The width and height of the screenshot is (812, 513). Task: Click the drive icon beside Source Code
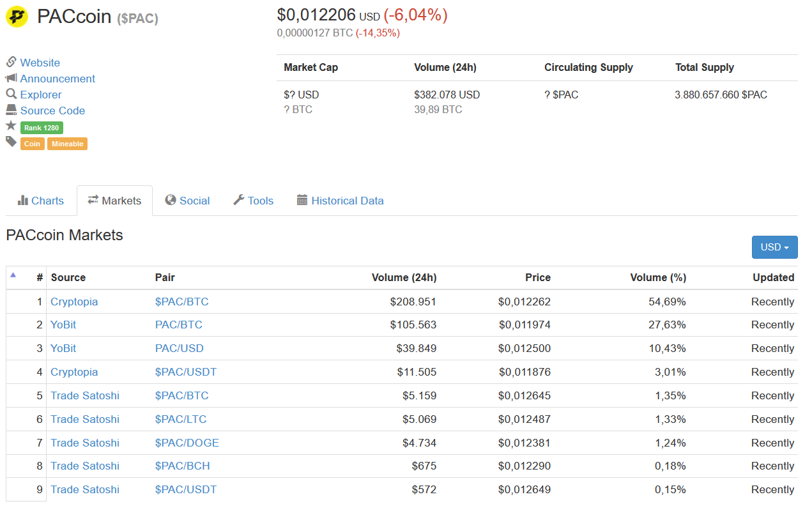point(11,110)
